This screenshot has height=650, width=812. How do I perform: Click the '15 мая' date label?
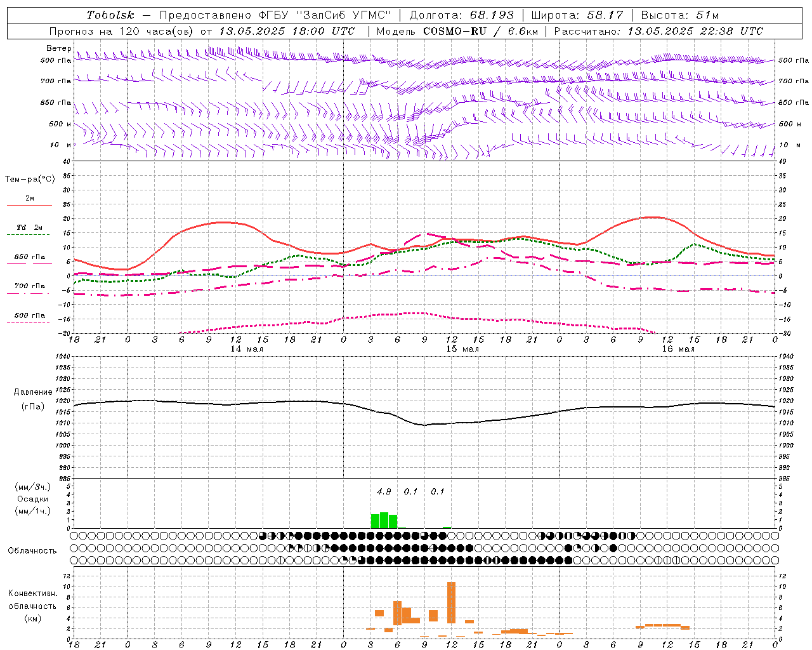pos(462,349)
